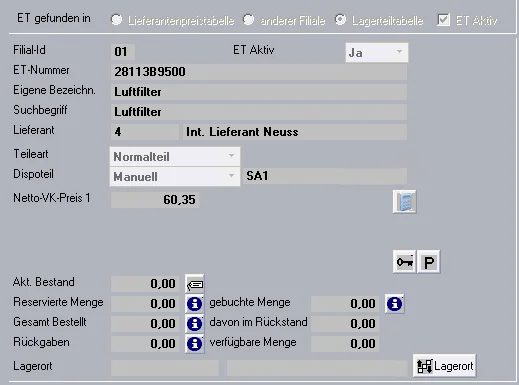
Task: Click Reservierte Menge value field
Action: tap(145, 304)
